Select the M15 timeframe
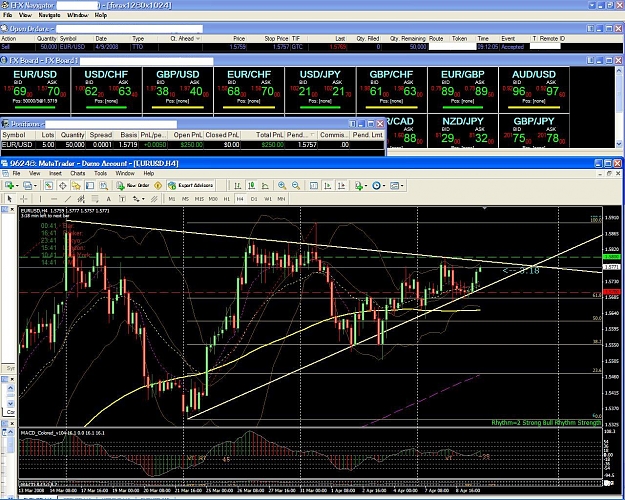This screenshot has height=500, width=625. (x=199, y=199)
